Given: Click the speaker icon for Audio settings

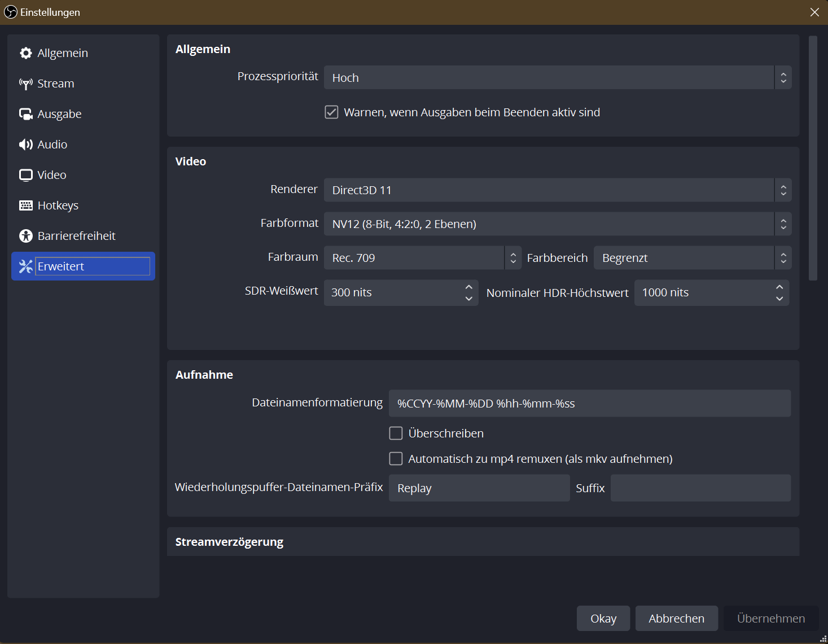Looking at the screenshot, I should pos(25,144).
